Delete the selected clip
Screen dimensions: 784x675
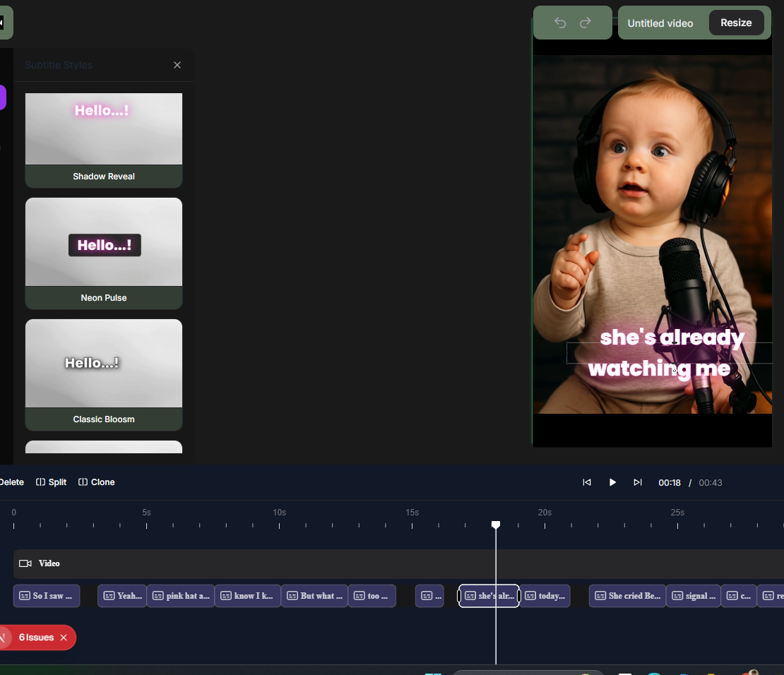pos(11,482)
